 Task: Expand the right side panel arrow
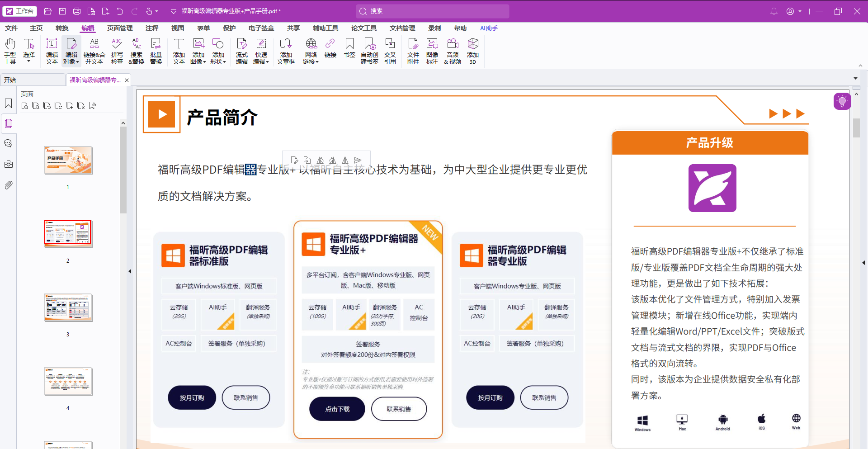pos(863,263)
